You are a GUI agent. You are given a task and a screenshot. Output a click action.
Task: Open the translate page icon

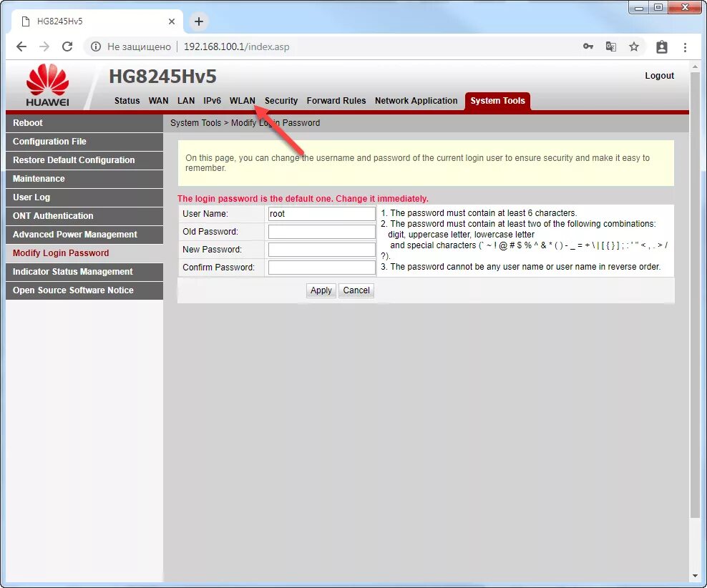point(610,47)
